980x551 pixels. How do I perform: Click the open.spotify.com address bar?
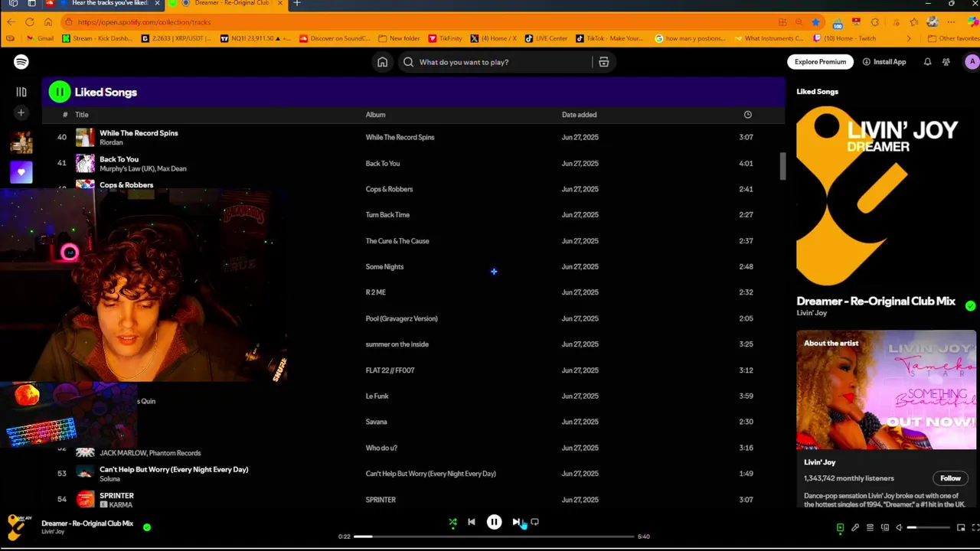413,22
